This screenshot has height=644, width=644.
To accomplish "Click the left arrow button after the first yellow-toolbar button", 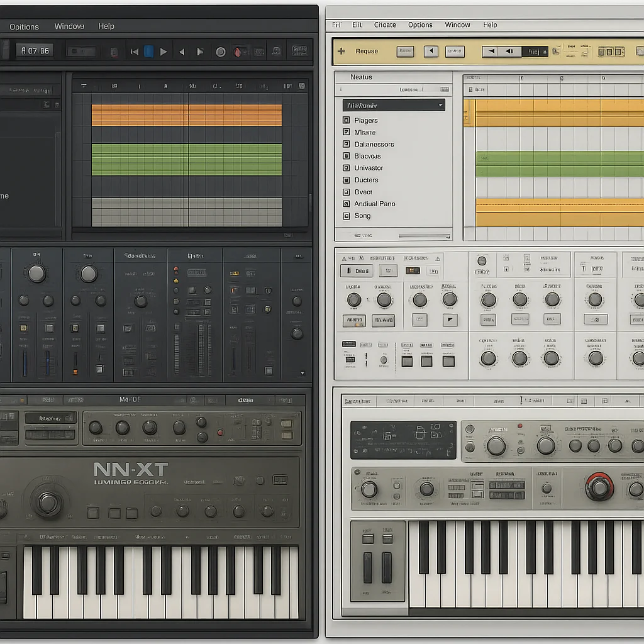I will pyautogui.click(x=431, y=52).
